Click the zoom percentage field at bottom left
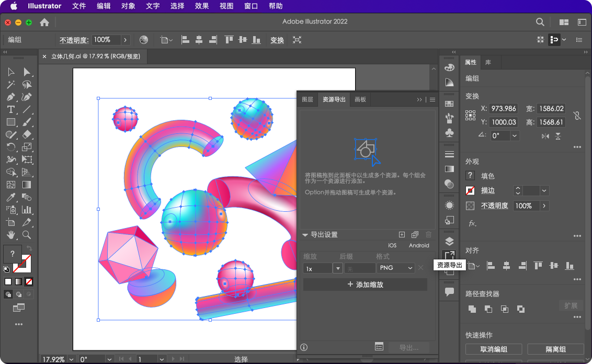Image resolution: width=592 pixels, height=364 pixels. (x=55, y=359)
